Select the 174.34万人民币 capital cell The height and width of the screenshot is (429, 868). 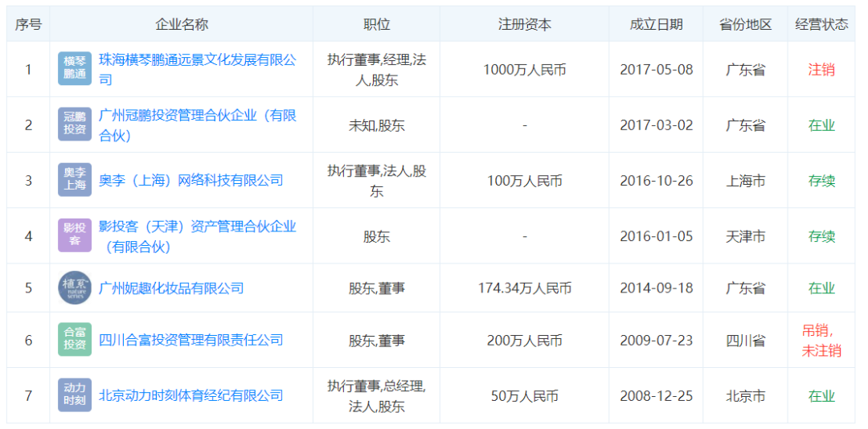coord(524,288)
